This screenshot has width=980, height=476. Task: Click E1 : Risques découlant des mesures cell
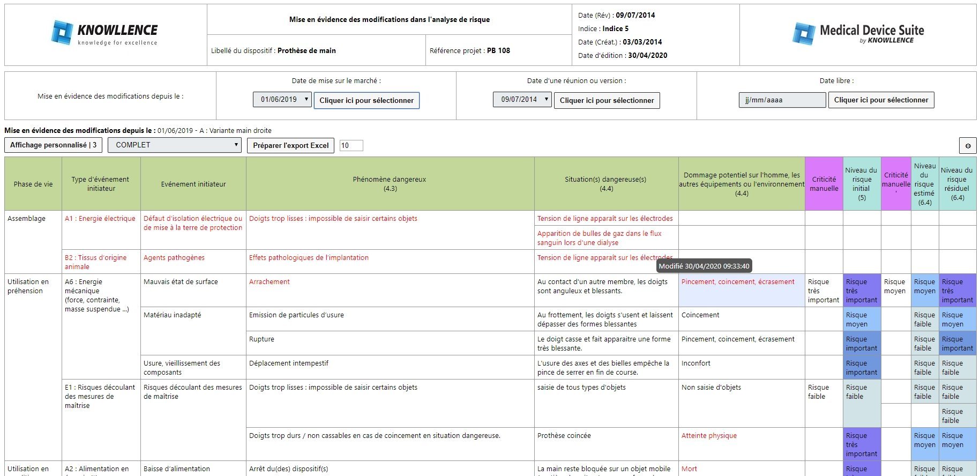[x=101, y=420]
